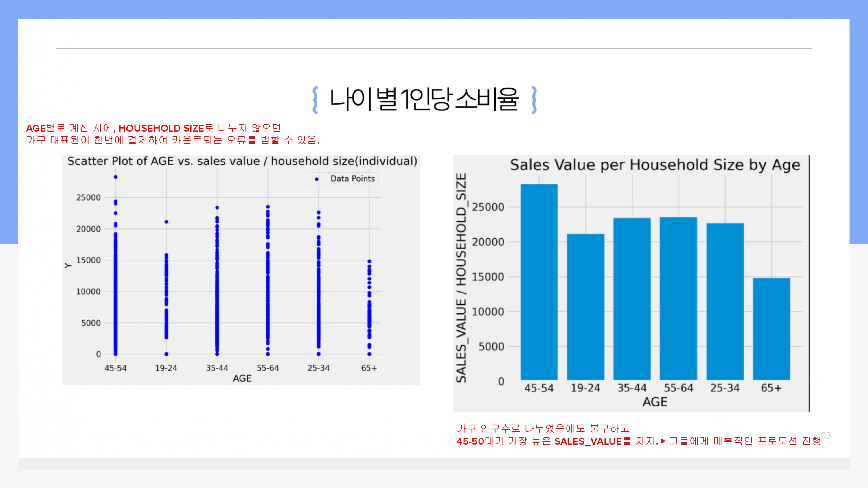Screen dimensions: 868x488
Task: Click the slide title 나이별 1인당 소비율
Action: (x=424, y=99)
